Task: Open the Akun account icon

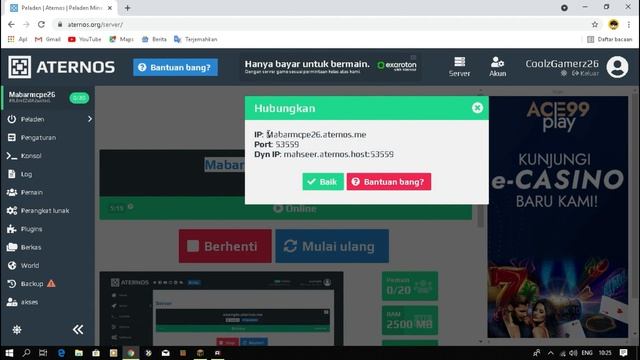Action: (x=497, y=67)
